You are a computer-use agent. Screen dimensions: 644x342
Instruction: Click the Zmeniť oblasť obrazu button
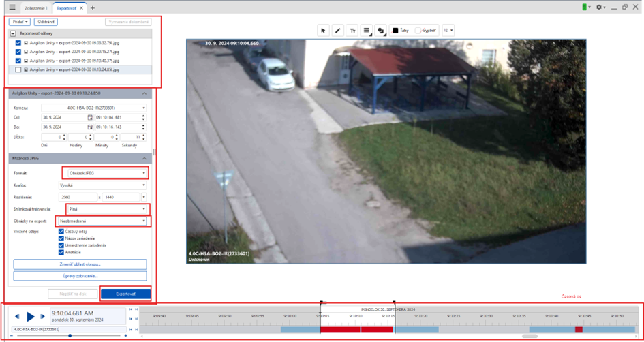pyautogui.click(x=80, y=264)
